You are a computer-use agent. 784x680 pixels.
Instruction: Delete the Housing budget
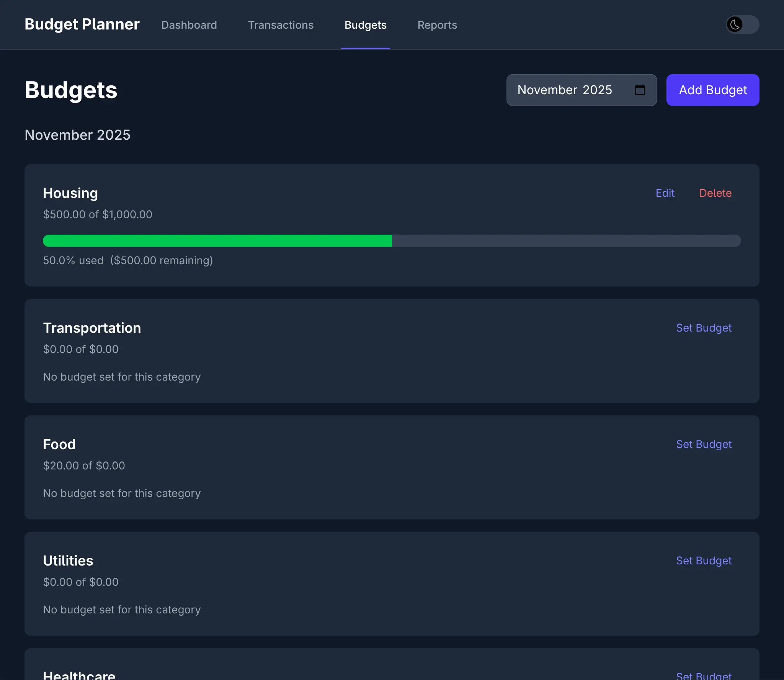point(715,193)
